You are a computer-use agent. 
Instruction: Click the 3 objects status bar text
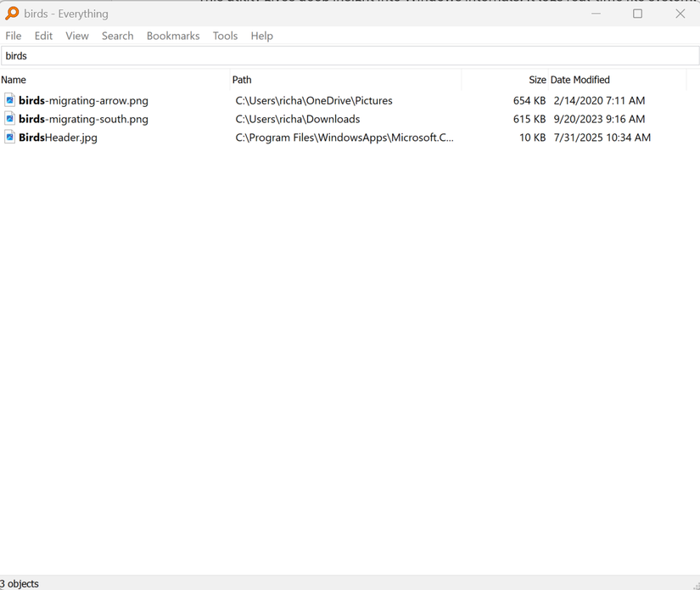(x=20, y=584)
